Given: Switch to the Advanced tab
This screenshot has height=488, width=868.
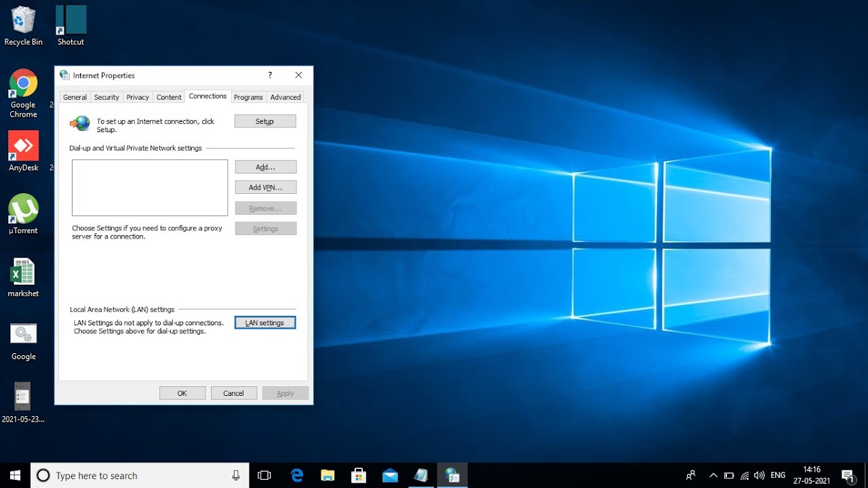Looking at the screenshot, I should [285, 97].
